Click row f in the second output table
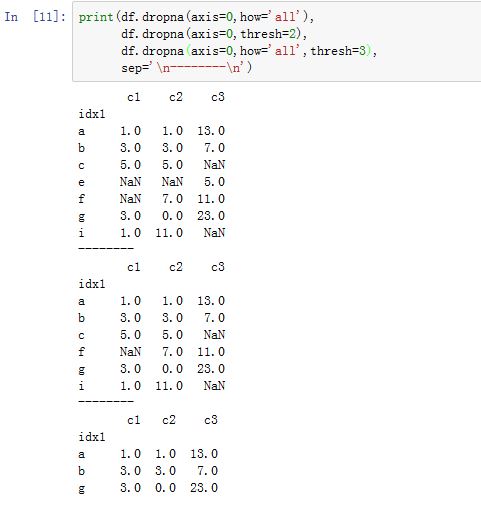The height and width of the screenshot is (506, 481). click(152, 352)
